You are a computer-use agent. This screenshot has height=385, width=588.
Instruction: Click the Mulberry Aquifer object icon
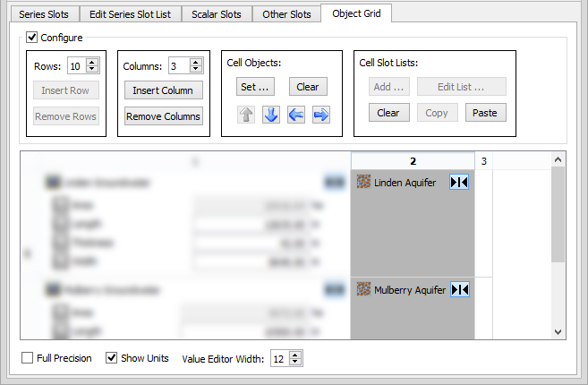pyautogui.click(x=363, y=290)
